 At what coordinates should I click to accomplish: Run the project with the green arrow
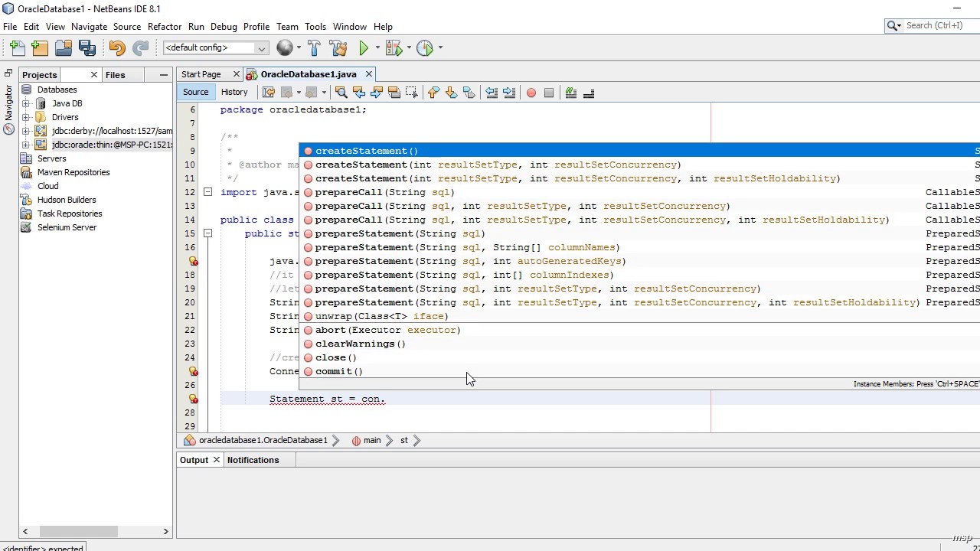[364, 47]
